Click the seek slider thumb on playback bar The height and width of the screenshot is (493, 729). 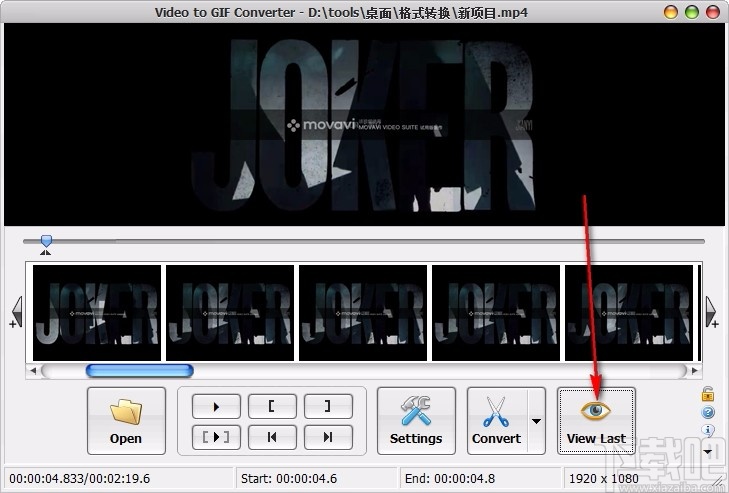(x=46, y=240)
